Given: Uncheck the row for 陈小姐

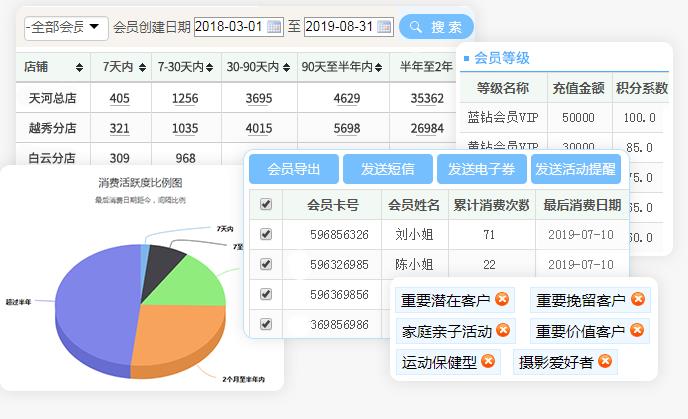Looking at the screenshot, I should pyautogui.click(x=265, y=264).
